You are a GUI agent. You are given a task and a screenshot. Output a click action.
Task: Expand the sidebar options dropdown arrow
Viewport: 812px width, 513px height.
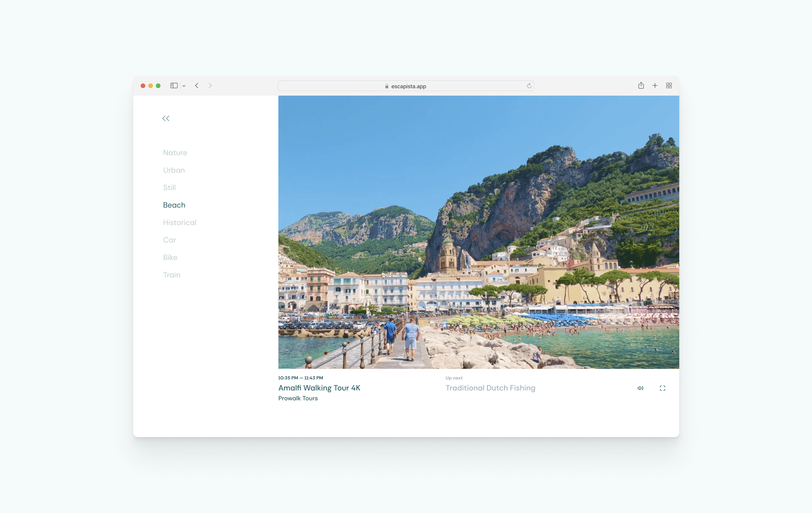click(x=184, y=86)
